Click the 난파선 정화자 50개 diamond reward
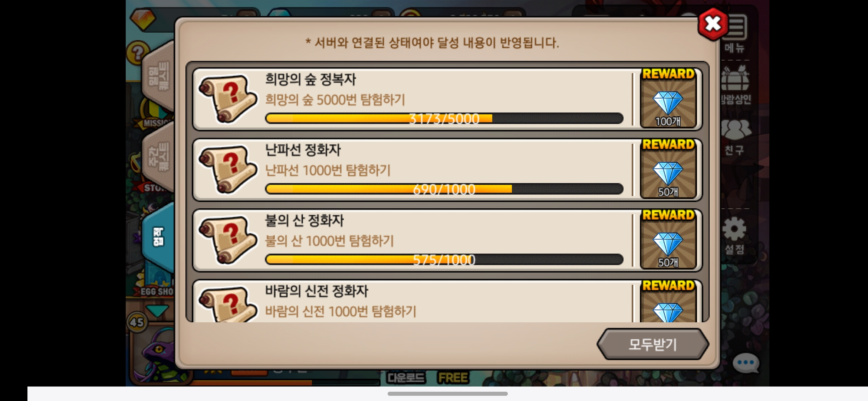The image size is (868, 401). [668, 169]
